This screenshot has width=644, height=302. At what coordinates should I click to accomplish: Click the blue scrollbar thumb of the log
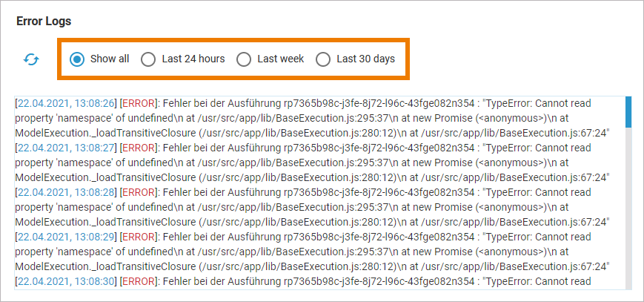[628, 111]
